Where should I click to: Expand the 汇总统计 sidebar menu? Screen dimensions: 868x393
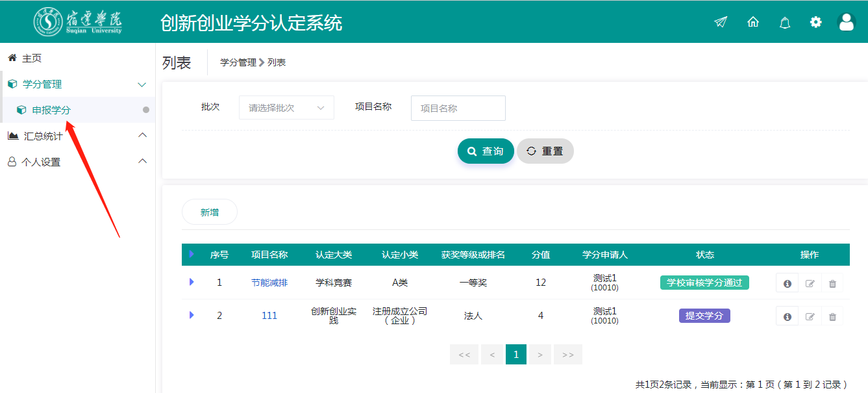pyautogui.click(x=43, y=136)
